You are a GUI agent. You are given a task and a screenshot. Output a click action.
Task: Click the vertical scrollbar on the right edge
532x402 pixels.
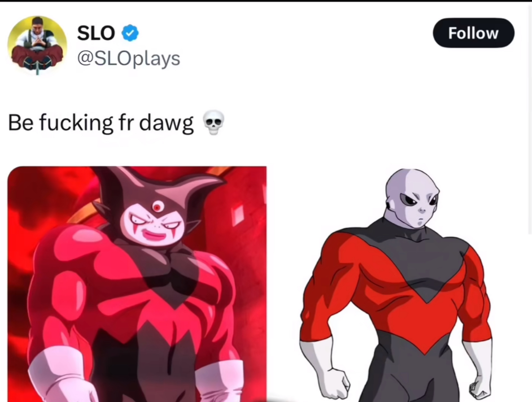(x=529, y=119)
